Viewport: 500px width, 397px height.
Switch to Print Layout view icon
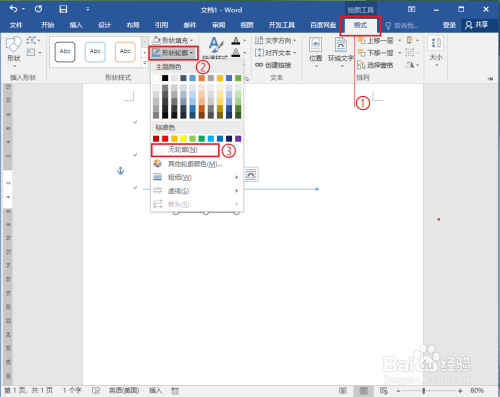tap(364, 390)
